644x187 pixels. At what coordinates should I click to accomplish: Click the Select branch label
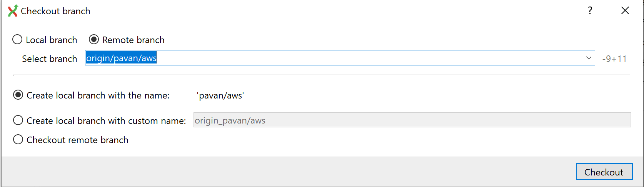click(x=50, y=59)
